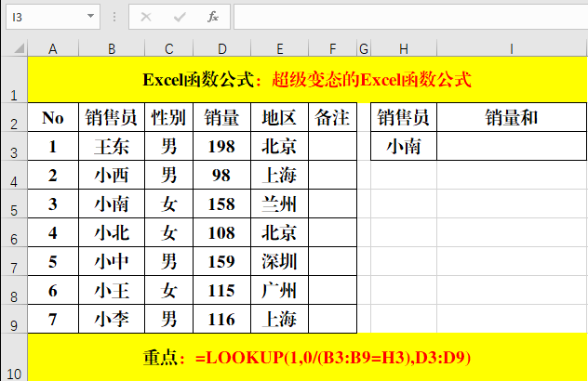Select column I header

click(512, 48)
